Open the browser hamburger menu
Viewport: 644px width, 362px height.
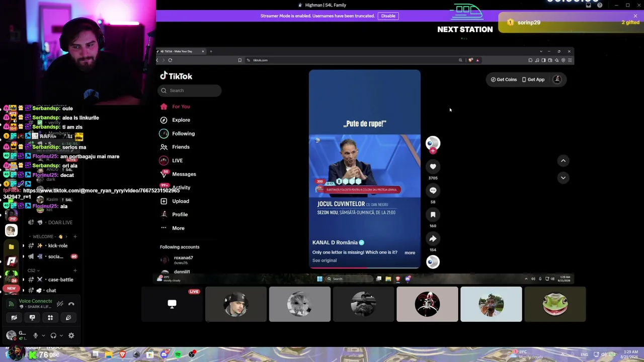tap(570, 60)
